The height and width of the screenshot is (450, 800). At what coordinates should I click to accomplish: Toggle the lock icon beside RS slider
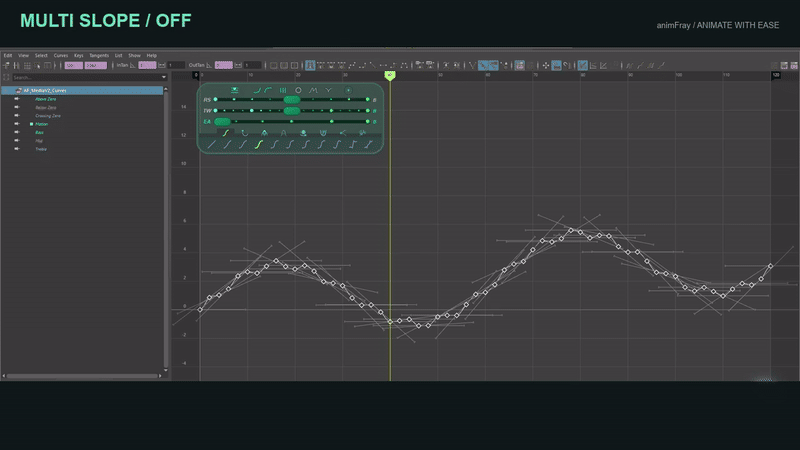point(374,100)
